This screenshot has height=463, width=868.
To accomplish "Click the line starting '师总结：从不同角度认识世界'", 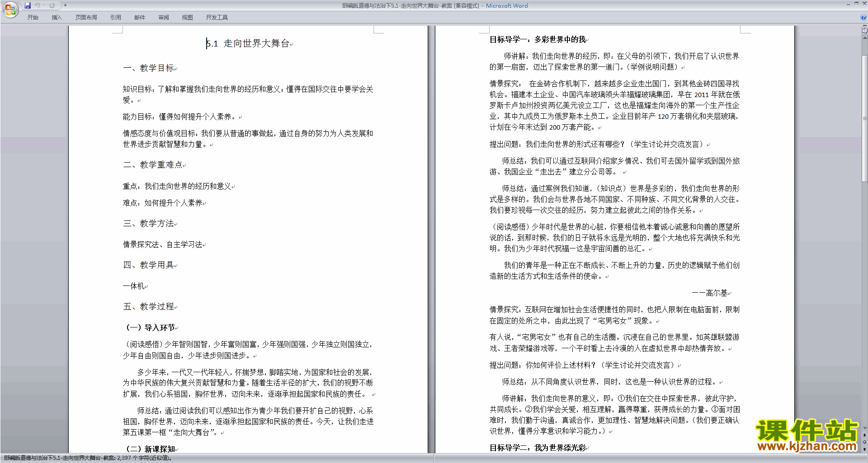I will pyautogui.click(x=610, y=382).
